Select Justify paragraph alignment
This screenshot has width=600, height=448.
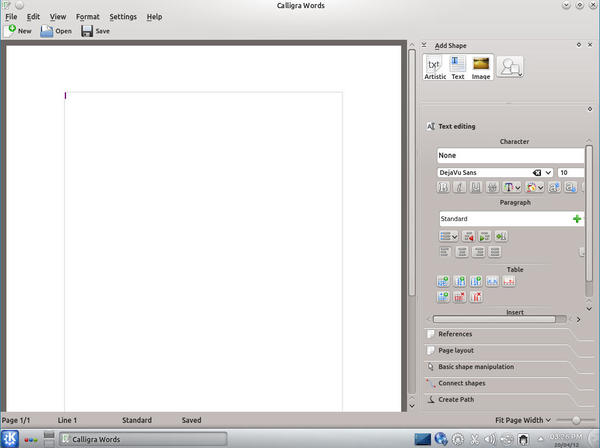tap(494, 252)
